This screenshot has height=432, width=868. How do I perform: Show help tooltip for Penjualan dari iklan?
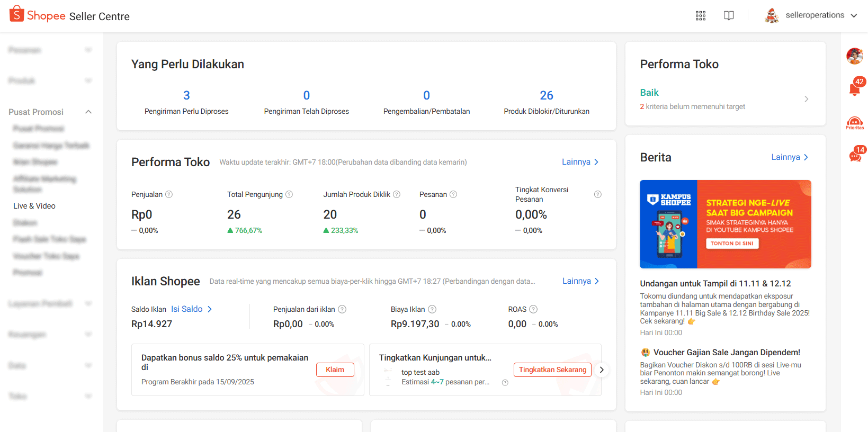click(342, 309)
